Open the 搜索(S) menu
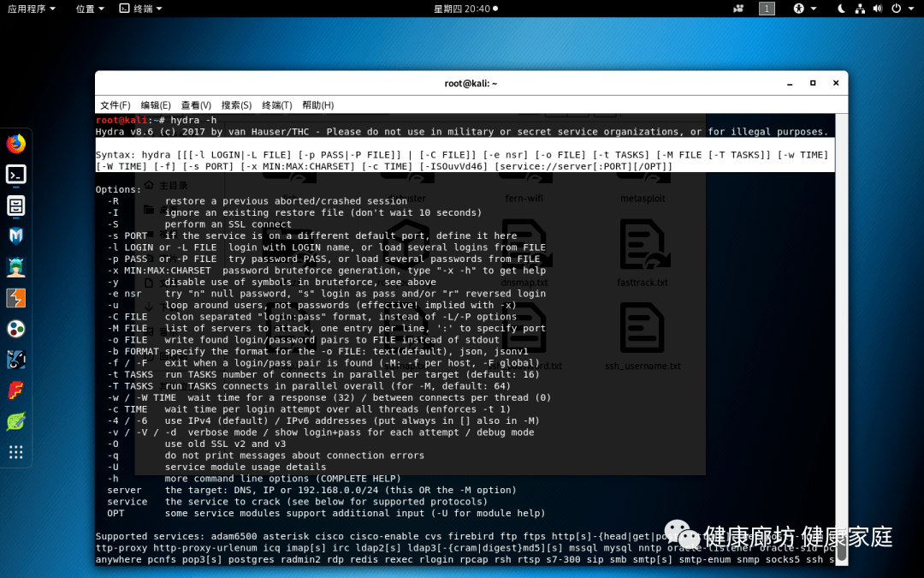Screen dimensions: 924x578 [x=236, y=105]
